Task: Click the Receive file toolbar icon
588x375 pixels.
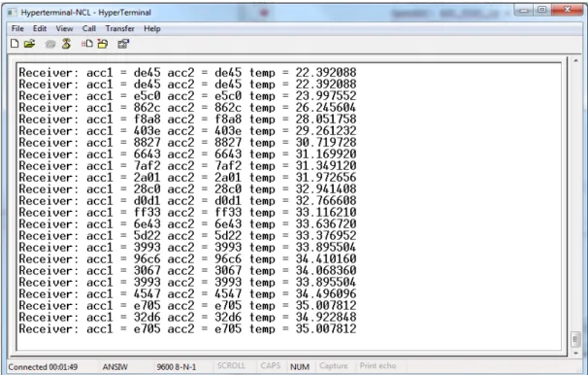Action: point(103,44)
